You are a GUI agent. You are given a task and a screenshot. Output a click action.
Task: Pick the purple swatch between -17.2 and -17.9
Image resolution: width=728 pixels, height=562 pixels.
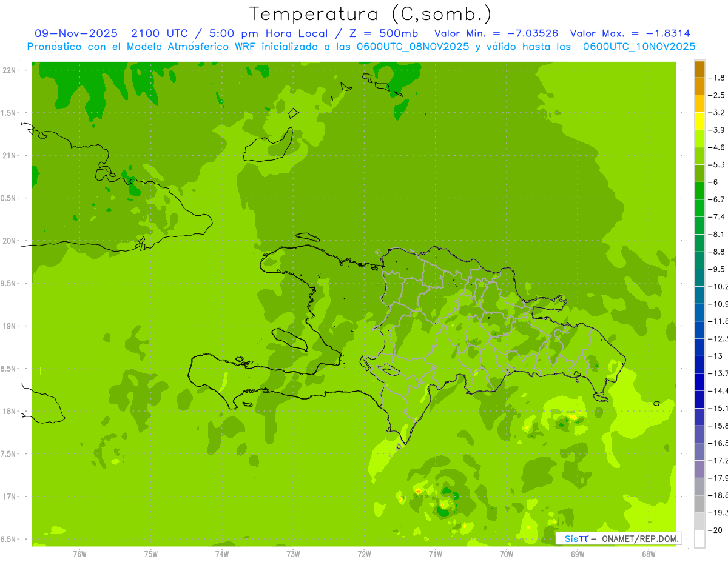pyautogui.click(x=699, y=469)
